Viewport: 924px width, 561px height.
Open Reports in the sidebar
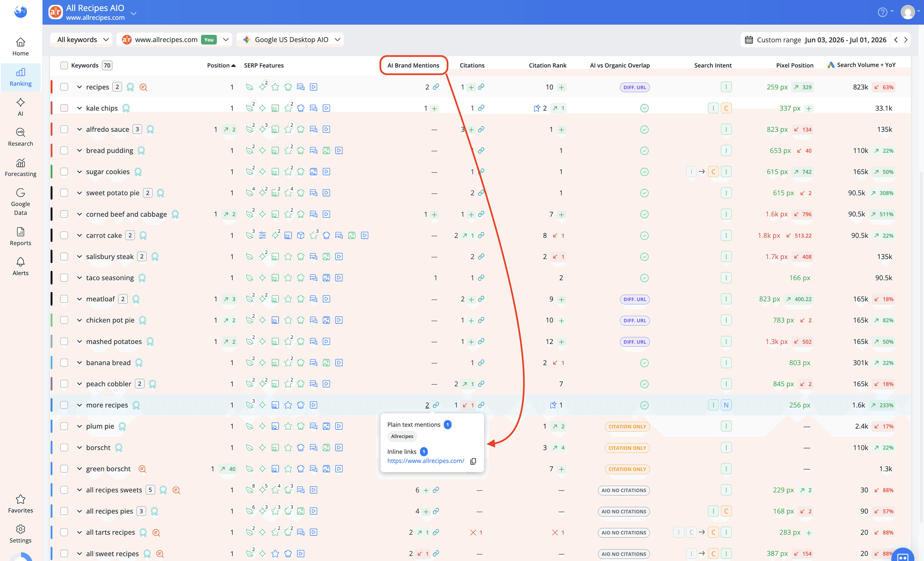pos(21,236)
